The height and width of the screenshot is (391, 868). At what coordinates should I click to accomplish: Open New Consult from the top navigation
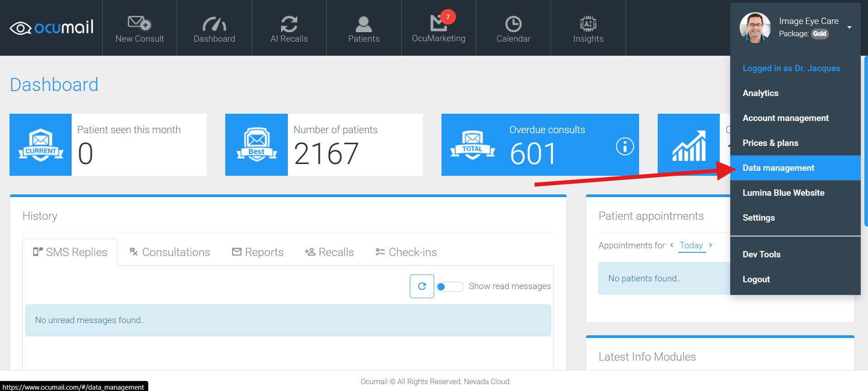[140, 28]
